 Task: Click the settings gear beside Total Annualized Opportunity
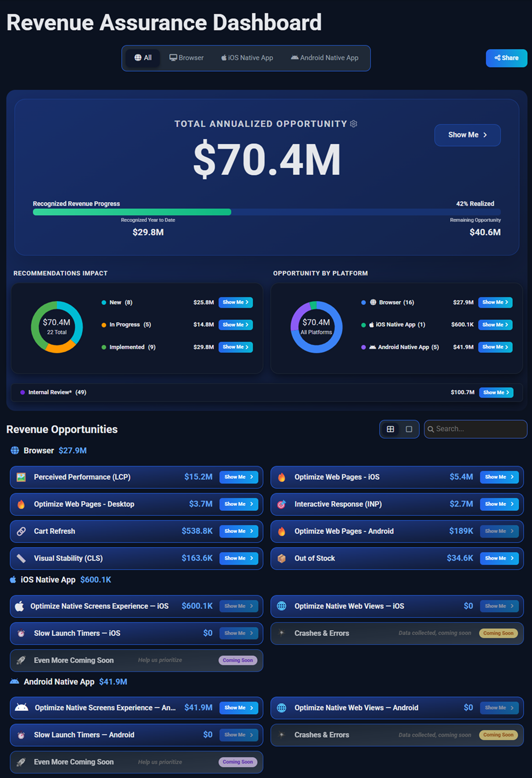[354, 124]
